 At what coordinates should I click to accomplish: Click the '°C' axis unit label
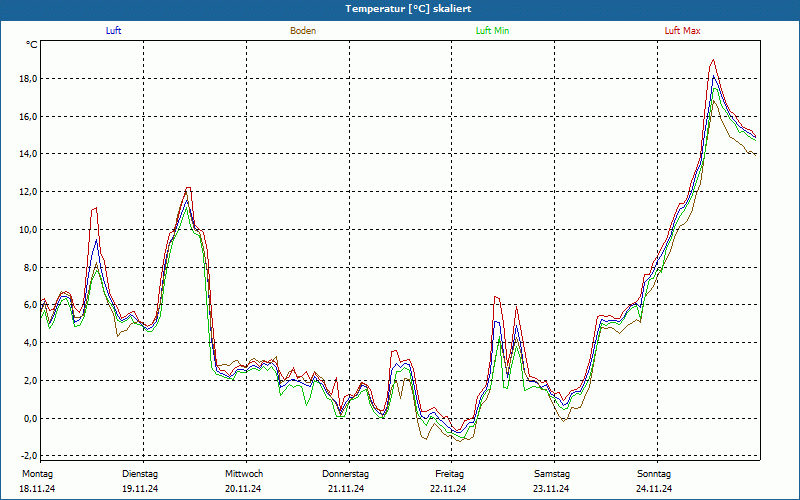[32, 45]
